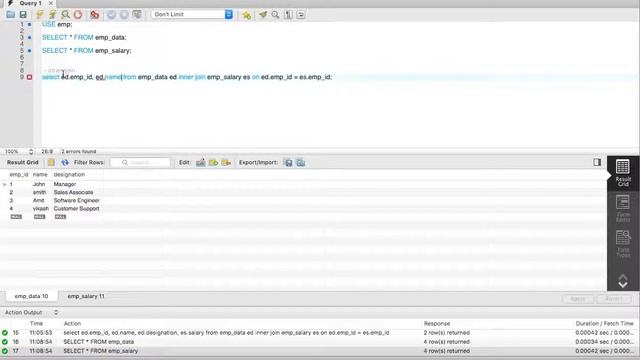Select the Form Editor side panel button
The image size is (640, 360).
tap(623, 208)
